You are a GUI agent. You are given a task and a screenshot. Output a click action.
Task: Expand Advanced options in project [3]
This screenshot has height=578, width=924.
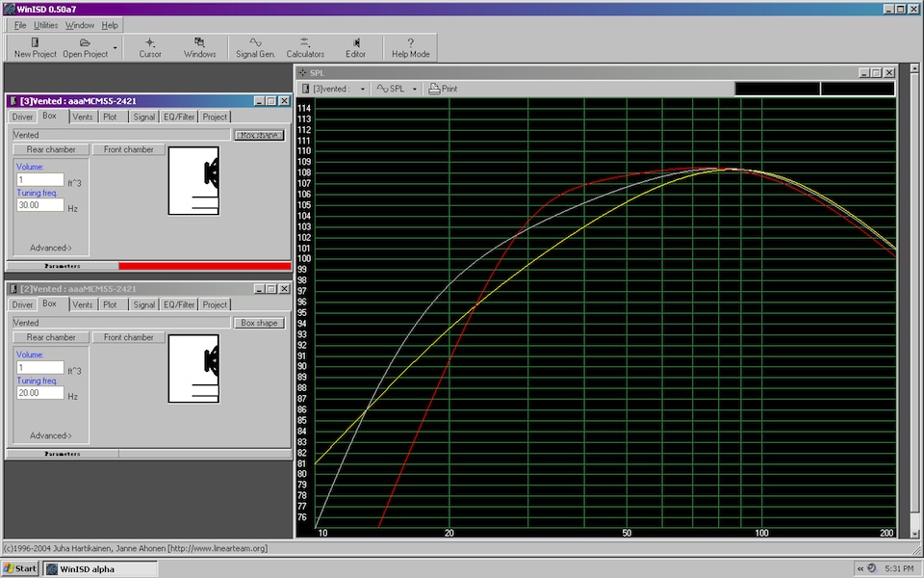(51, 248)
